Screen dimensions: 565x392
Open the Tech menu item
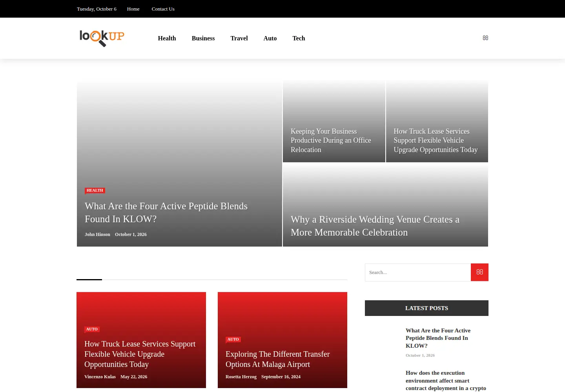(299, 38)
